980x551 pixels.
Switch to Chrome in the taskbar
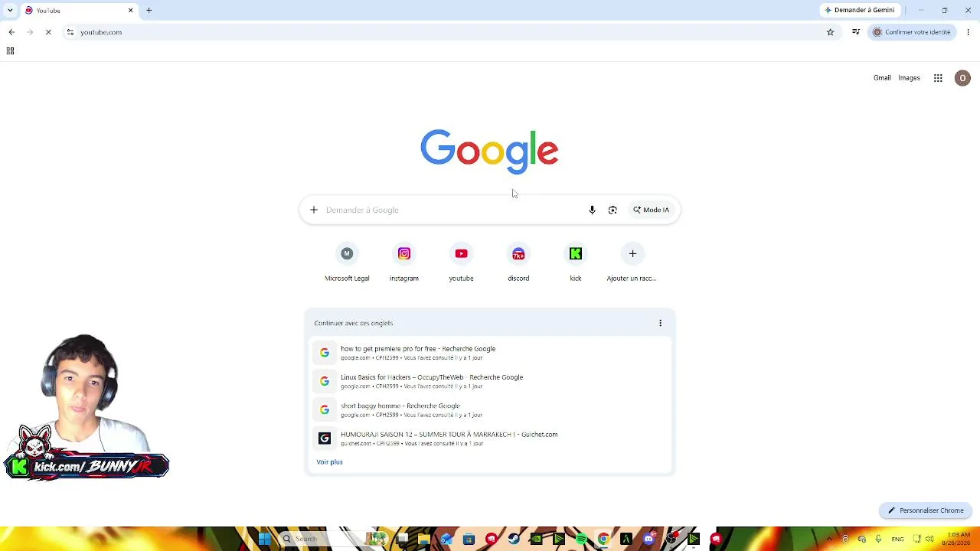click(x=603, y=539)
